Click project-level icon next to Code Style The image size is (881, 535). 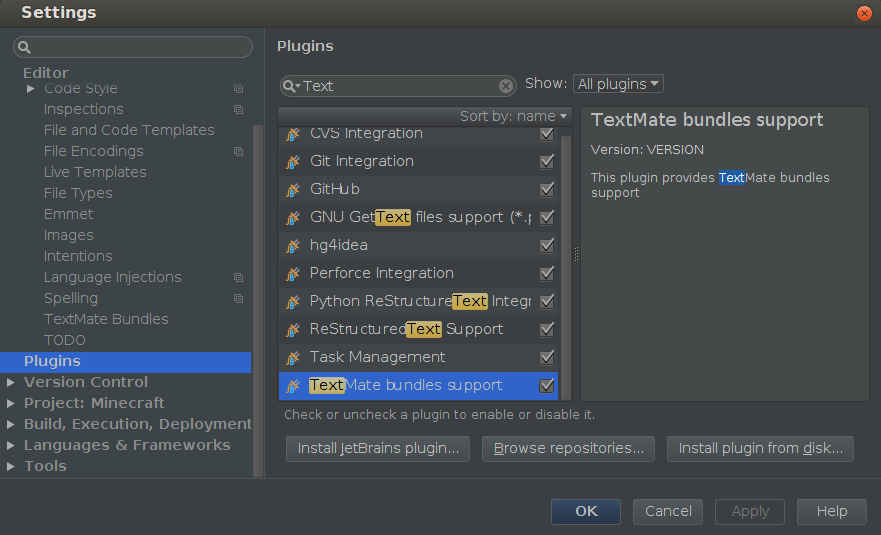239,89
